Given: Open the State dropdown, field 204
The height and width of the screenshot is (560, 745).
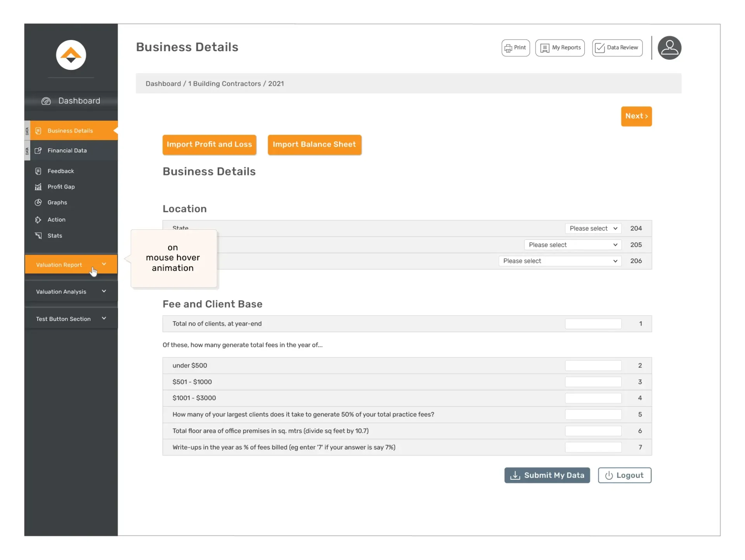Looking at the screenshot, I should (593, 229).
